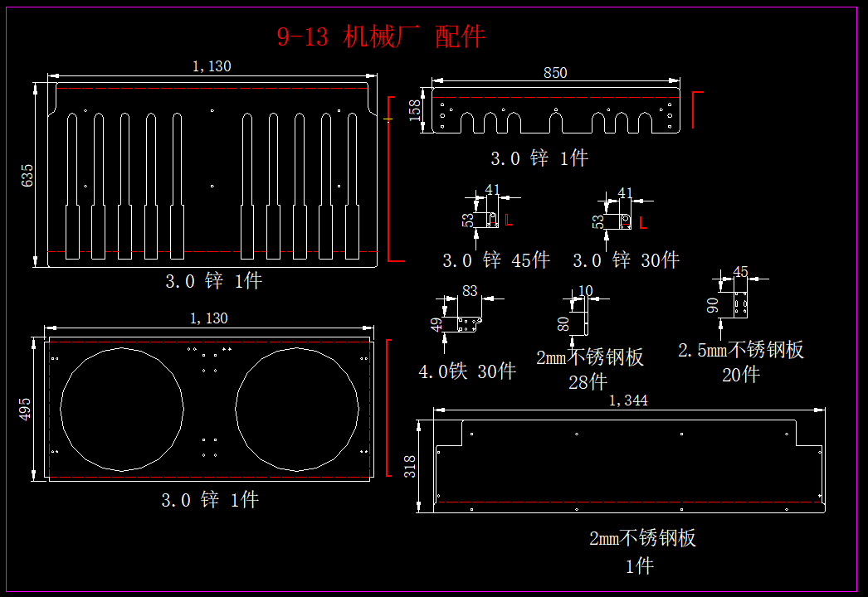868x597 pixels.
Task: Click the 83 dimension on bracket part
Action: (x=470, y=291)
